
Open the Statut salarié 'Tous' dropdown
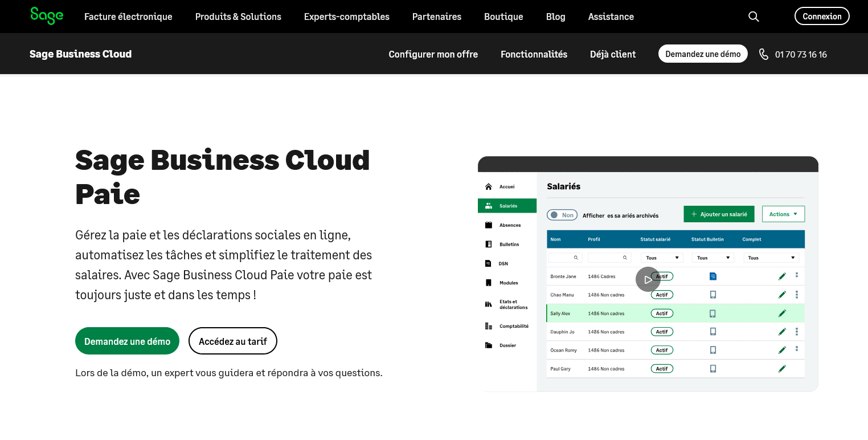662,258
